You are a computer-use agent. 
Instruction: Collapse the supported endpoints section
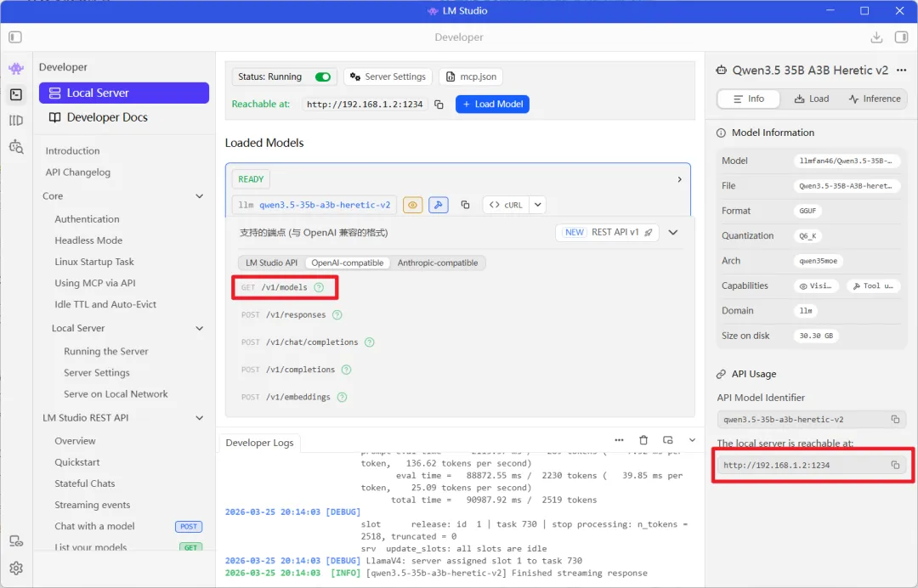673,232
